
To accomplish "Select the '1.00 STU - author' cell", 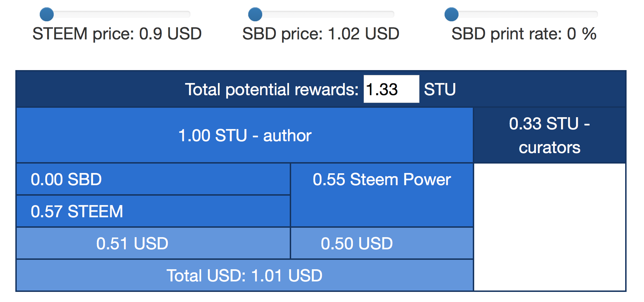I will tap(244, 135).
